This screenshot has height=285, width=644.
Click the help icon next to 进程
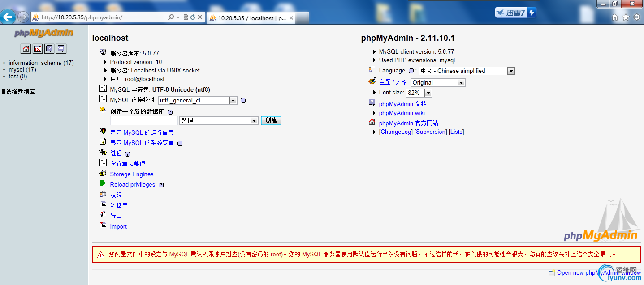pyautogui.click(x=127, y=154)
